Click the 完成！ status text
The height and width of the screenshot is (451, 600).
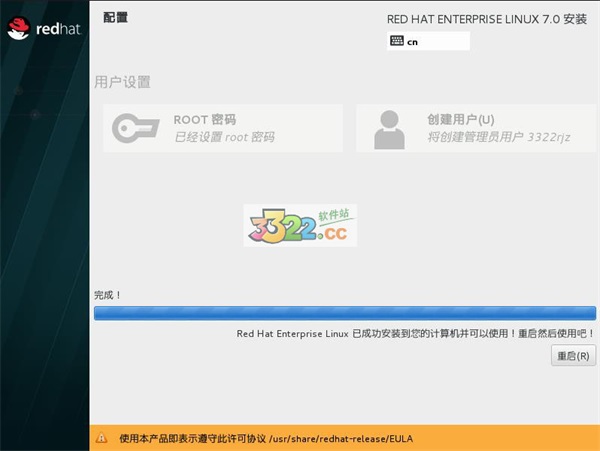108,295
